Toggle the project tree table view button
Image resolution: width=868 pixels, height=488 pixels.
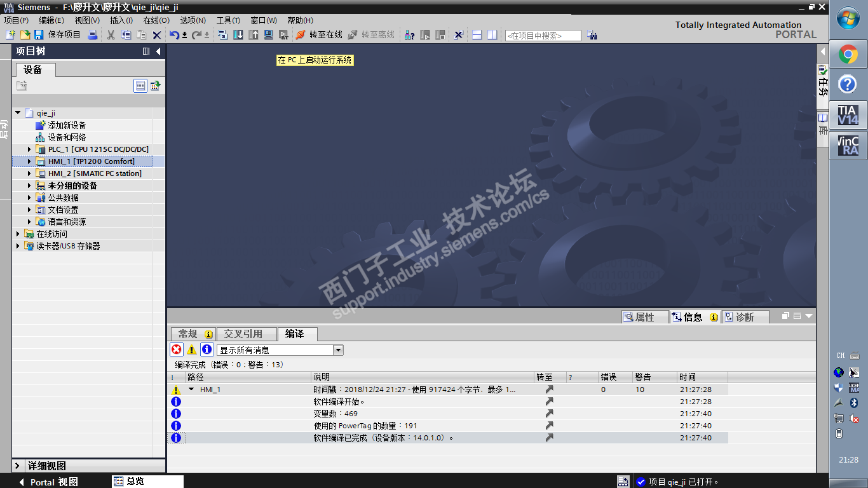(x=140, y=86)
